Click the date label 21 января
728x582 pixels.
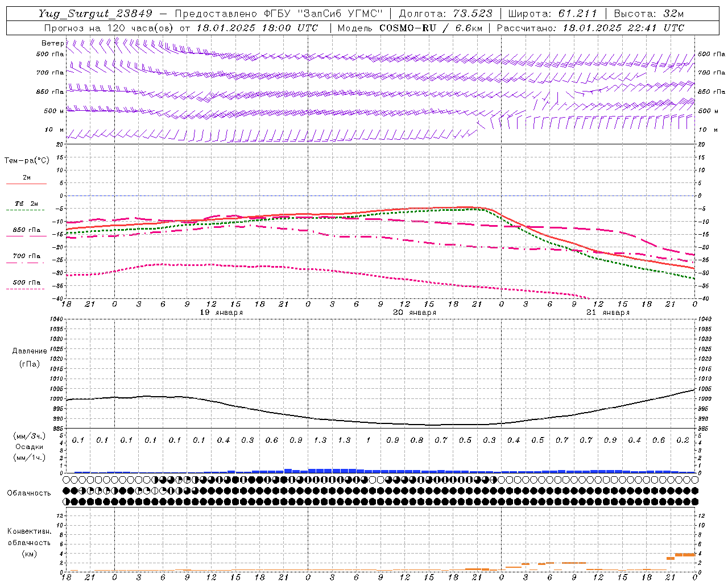pyautogui.click(x=608, y=313)
